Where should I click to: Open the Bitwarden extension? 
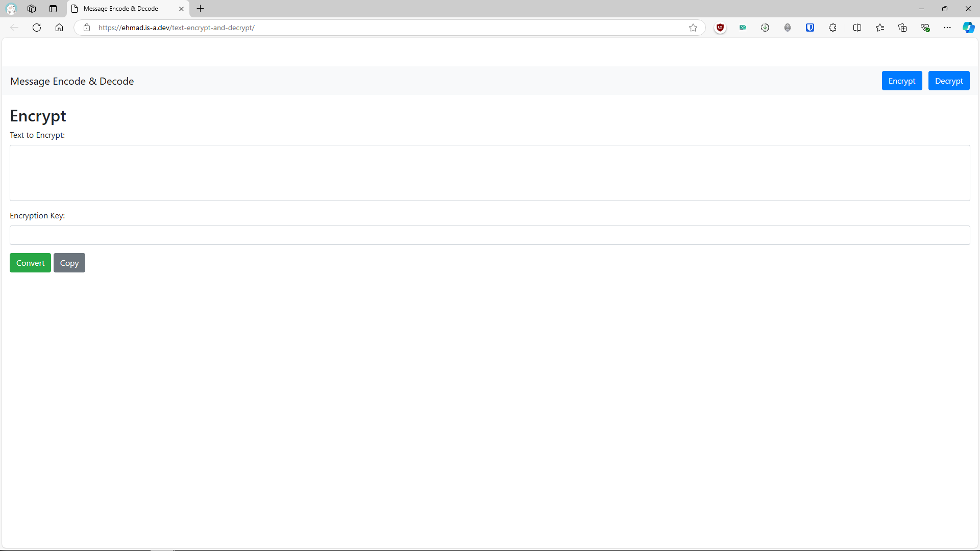tap(810, 28)
